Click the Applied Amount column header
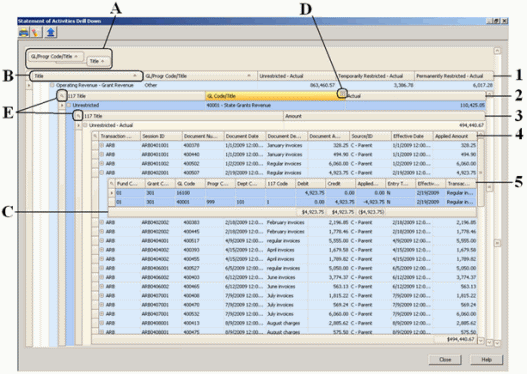Screen dimensions: 527x374 coord(455,136)
